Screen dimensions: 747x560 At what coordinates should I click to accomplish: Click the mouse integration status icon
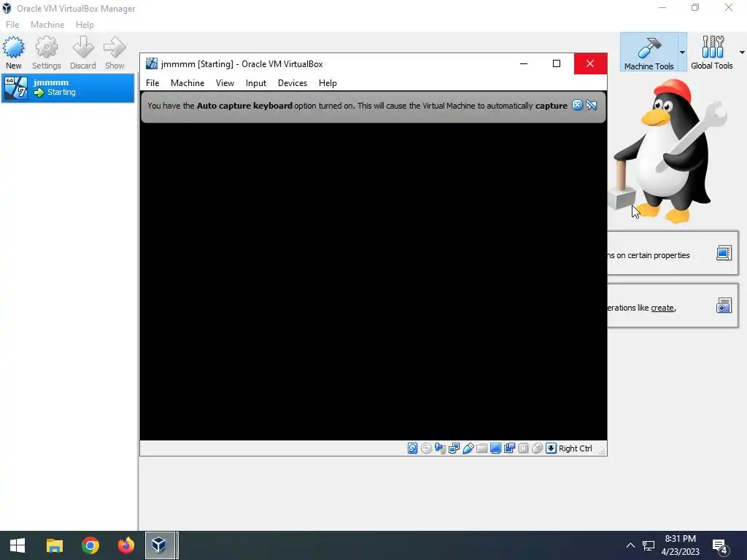point(537,448)
